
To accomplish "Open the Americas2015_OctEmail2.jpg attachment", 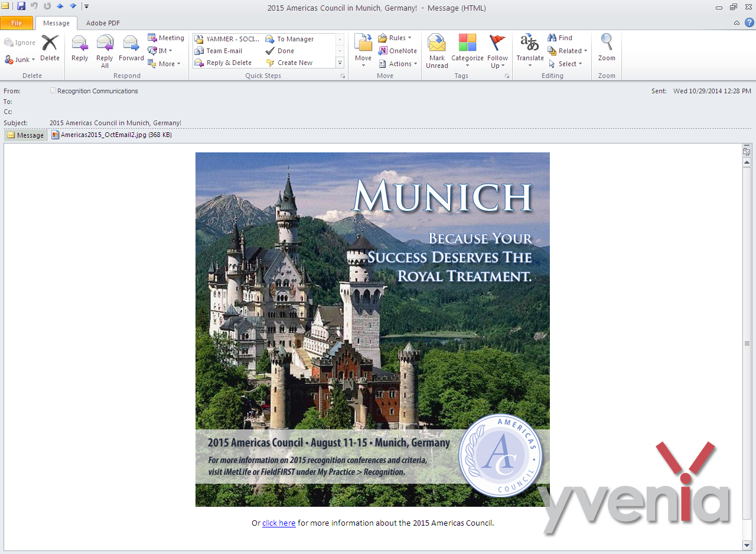I will pyautogui.click(x=103, y=135).
